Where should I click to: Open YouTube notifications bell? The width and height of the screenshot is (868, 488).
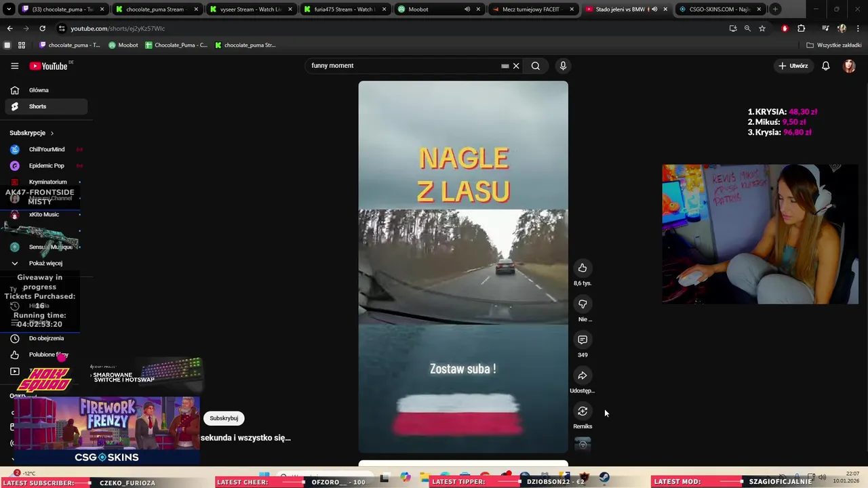(x=825, y=66)
